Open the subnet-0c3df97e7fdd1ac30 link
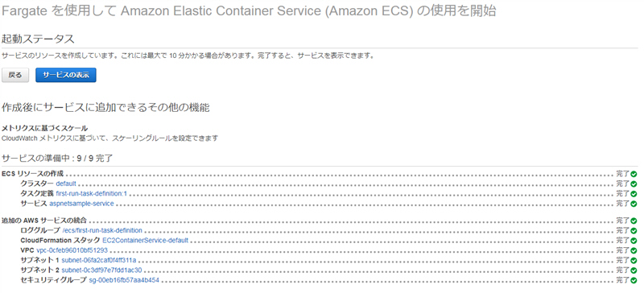The image size is (644, 293). pyautogui.click(x=101, y=270)
